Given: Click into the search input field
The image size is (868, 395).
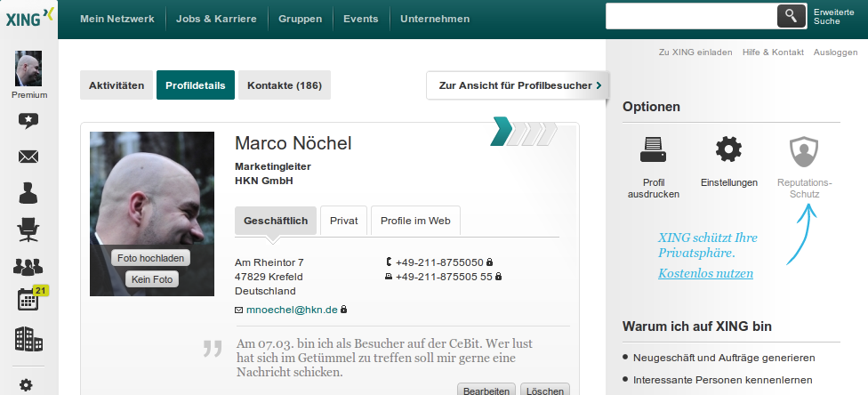Looking at the screenshot, I should 691,16.
